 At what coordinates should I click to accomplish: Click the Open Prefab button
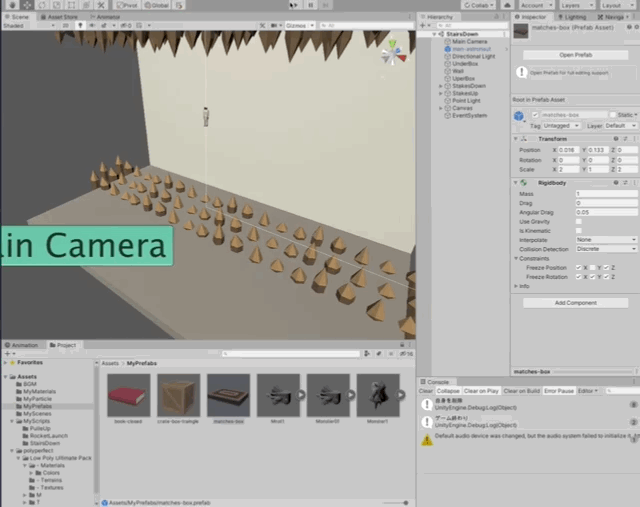click(576, 55)
